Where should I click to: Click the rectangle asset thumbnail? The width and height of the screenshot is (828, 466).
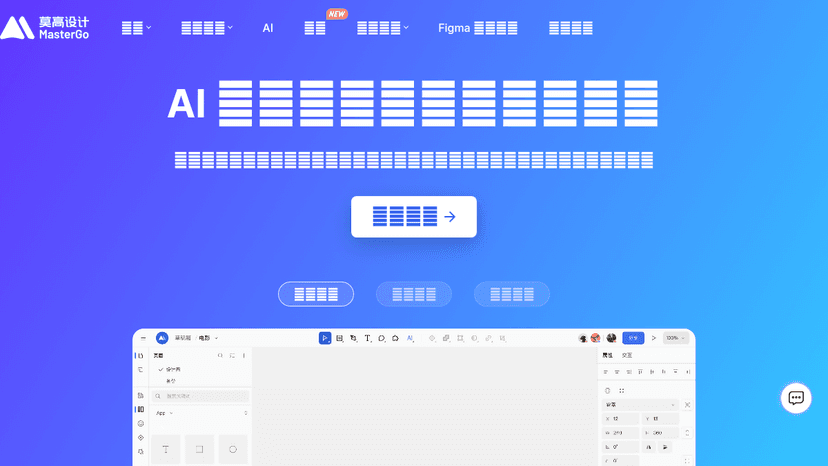coord(200,450)
